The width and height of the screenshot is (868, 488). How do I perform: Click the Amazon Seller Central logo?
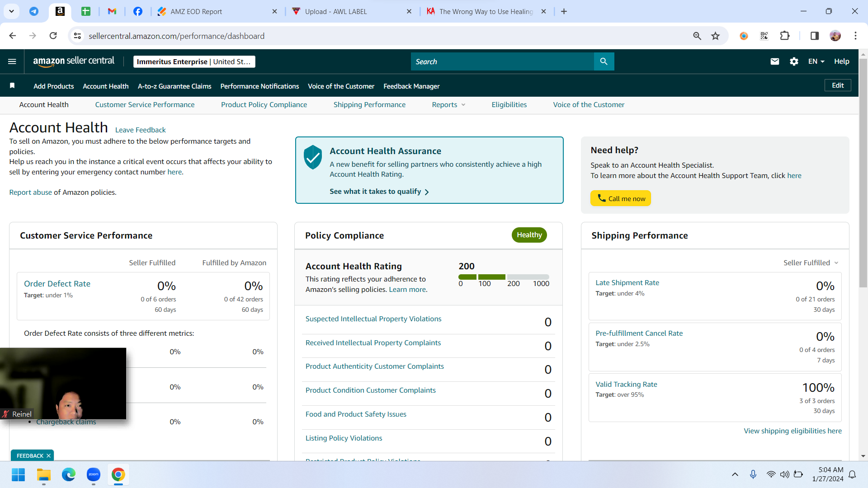pos(74,61)
